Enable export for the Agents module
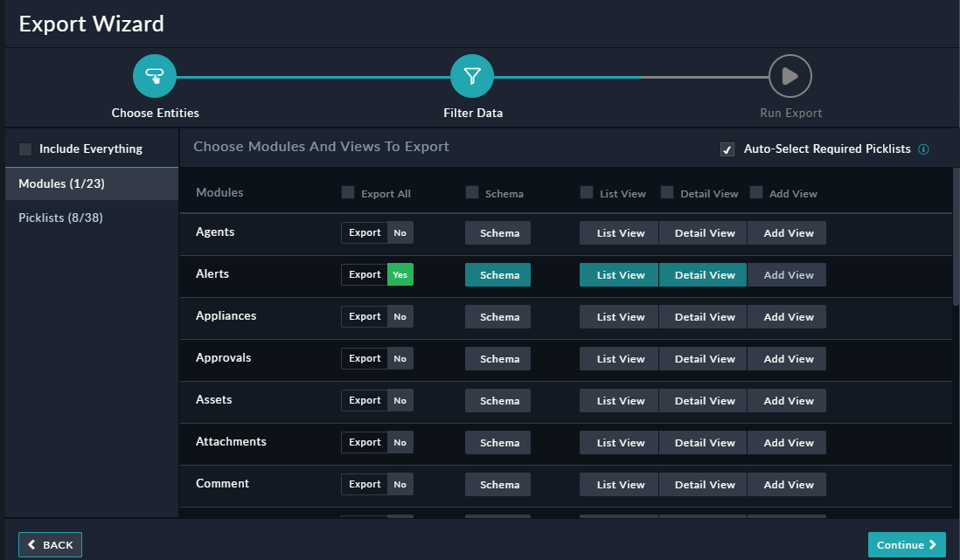The height and width of the screenshot is (560, 960). 377,232
